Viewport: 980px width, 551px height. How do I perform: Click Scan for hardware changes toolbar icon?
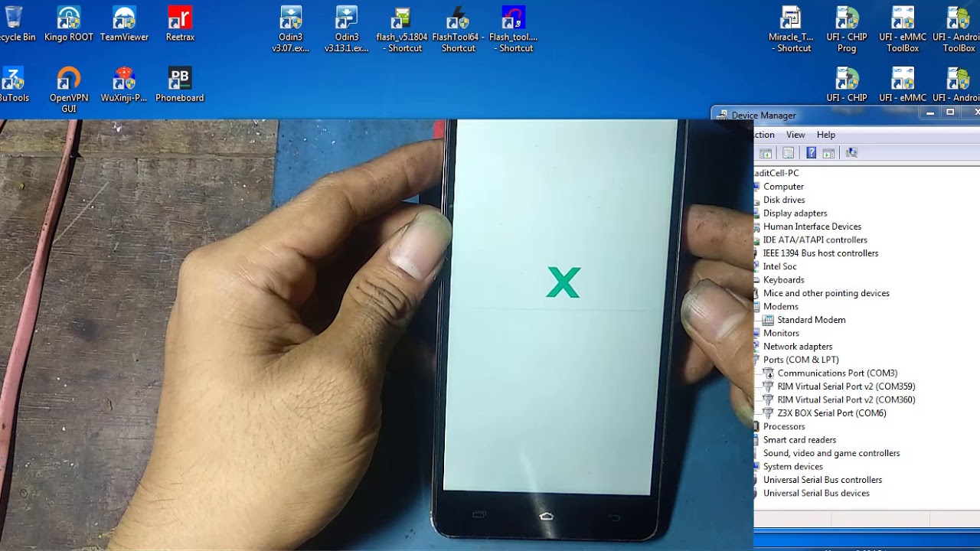click(851, 153)
